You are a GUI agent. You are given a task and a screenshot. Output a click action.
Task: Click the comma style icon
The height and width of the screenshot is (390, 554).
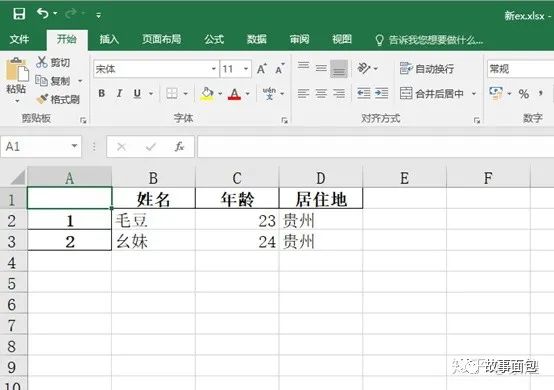tap(541, 93)
